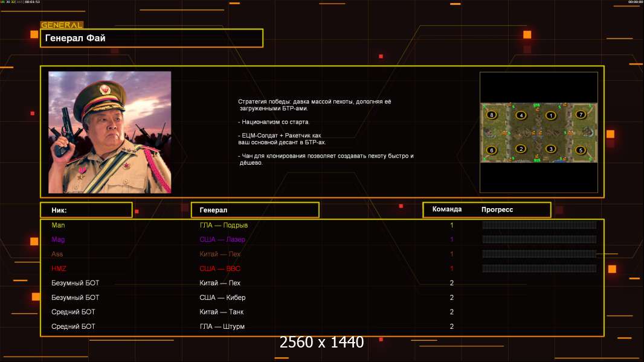Click США — Кибер general entry

point(222,297)
